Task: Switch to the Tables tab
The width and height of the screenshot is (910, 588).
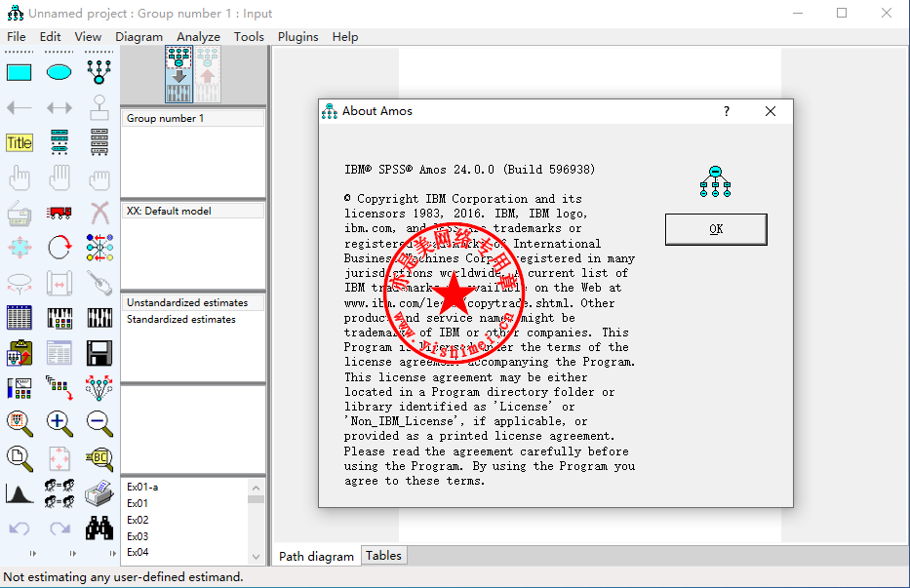Action: click(383, 556)
